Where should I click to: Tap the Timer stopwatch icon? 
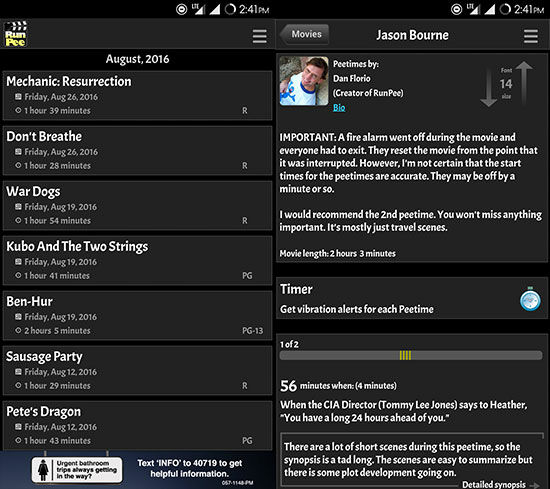pyautogui.click(x=530, y=299)
